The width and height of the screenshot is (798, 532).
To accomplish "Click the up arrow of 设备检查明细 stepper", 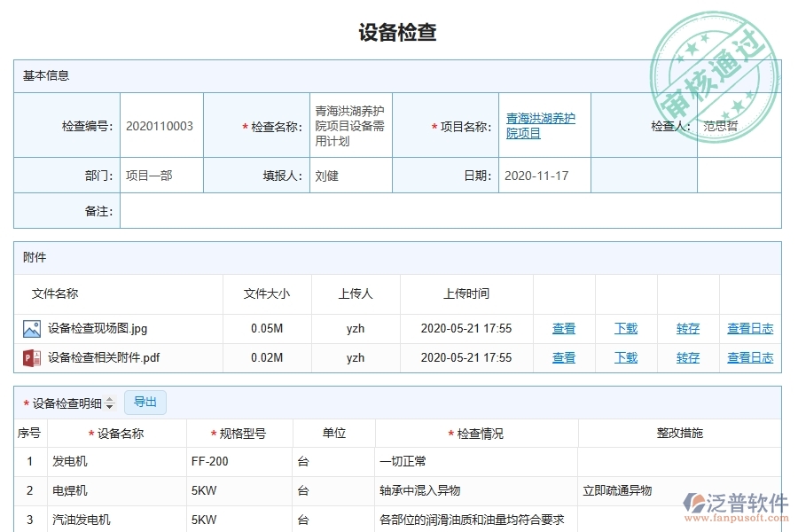I will click(x=108, y=398).
